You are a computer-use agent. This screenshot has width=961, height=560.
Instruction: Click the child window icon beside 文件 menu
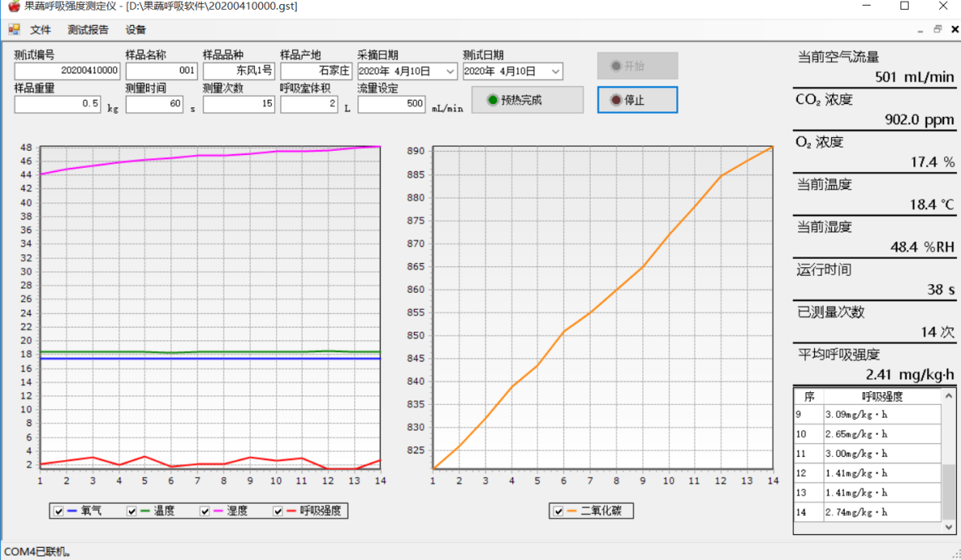tap(14, 30)
